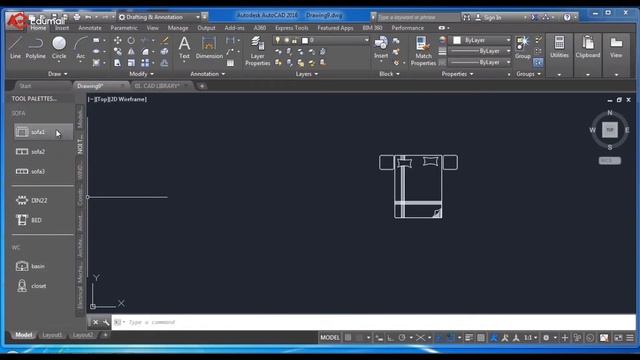Image resolution: width=640 pixels, height=360 pixels.
Task: Expand the Annotation panel
Action: click(x=207, y=74)
